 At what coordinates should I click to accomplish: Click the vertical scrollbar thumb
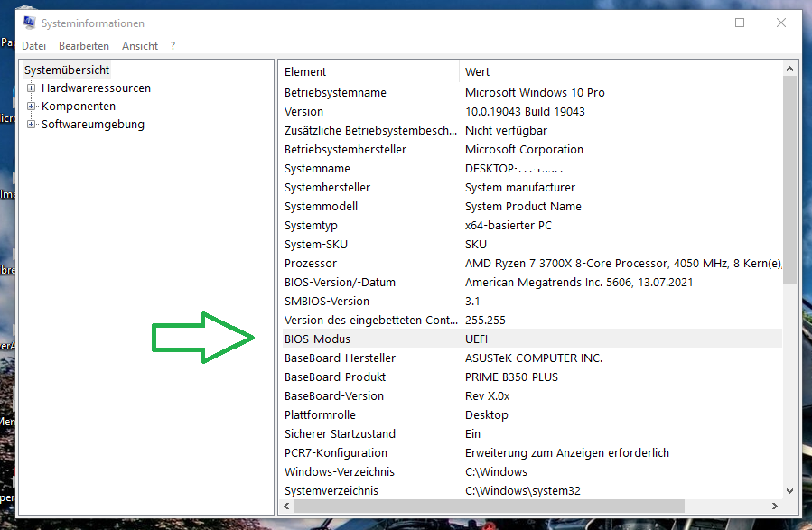tap(789, 180)
